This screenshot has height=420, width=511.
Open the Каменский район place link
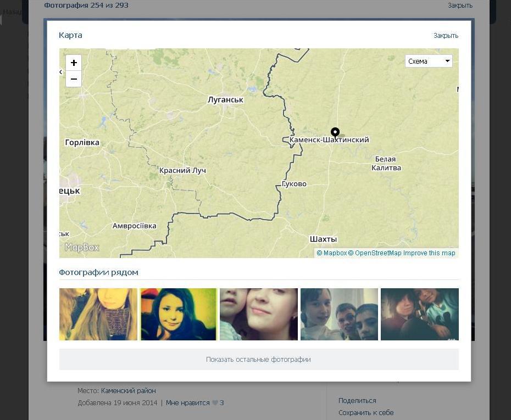129,391
